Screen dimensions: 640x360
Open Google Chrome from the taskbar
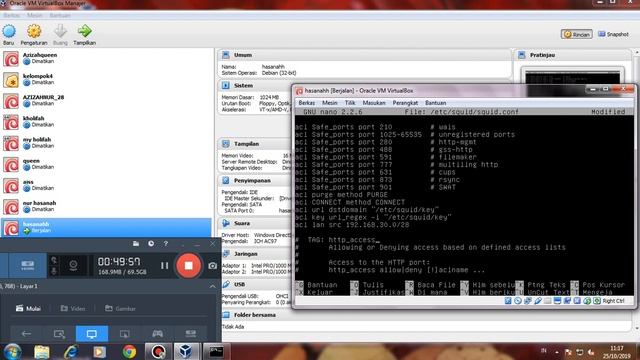(129, 351)
